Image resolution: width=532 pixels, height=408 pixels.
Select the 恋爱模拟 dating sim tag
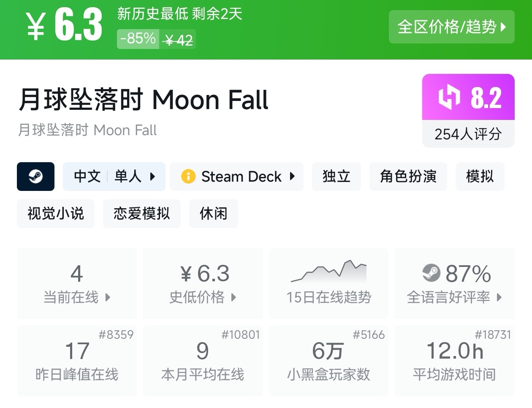click(142, 214)
